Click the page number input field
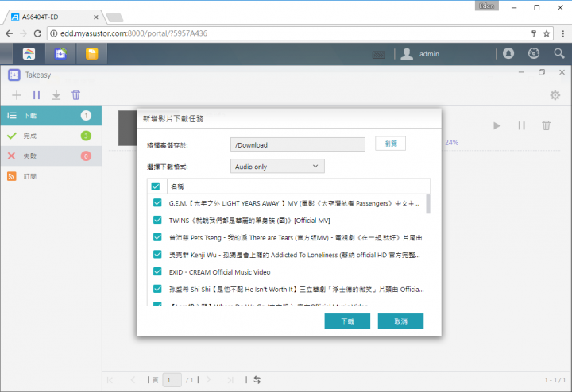 (172, 380)
